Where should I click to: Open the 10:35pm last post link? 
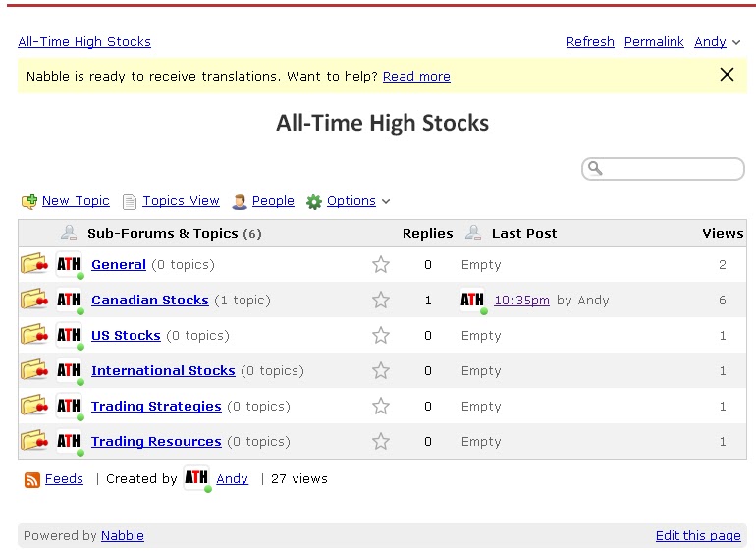click(521, 301)
